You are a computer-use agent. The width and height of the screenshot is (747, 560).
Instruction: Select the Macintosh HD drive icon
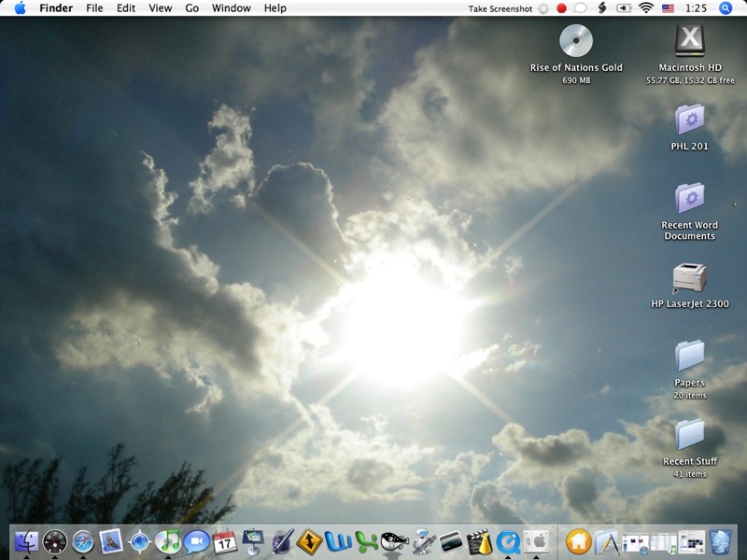(689, 41)
